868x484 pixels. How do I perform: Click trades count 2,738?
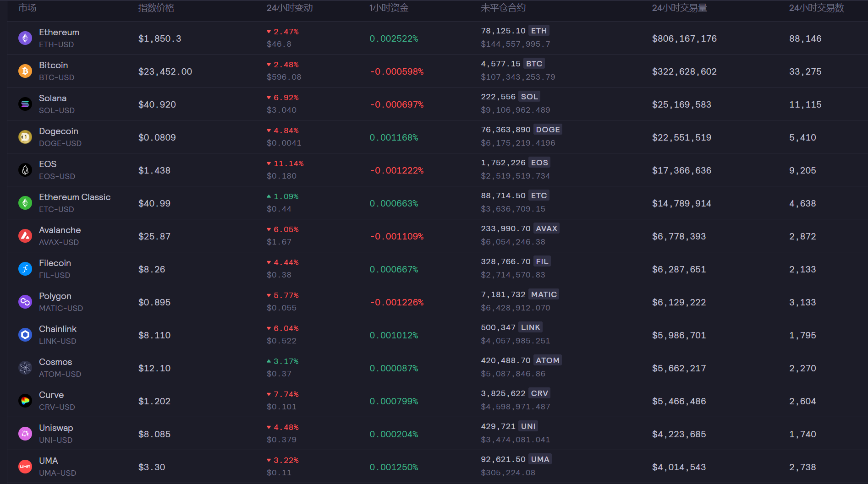802,467
